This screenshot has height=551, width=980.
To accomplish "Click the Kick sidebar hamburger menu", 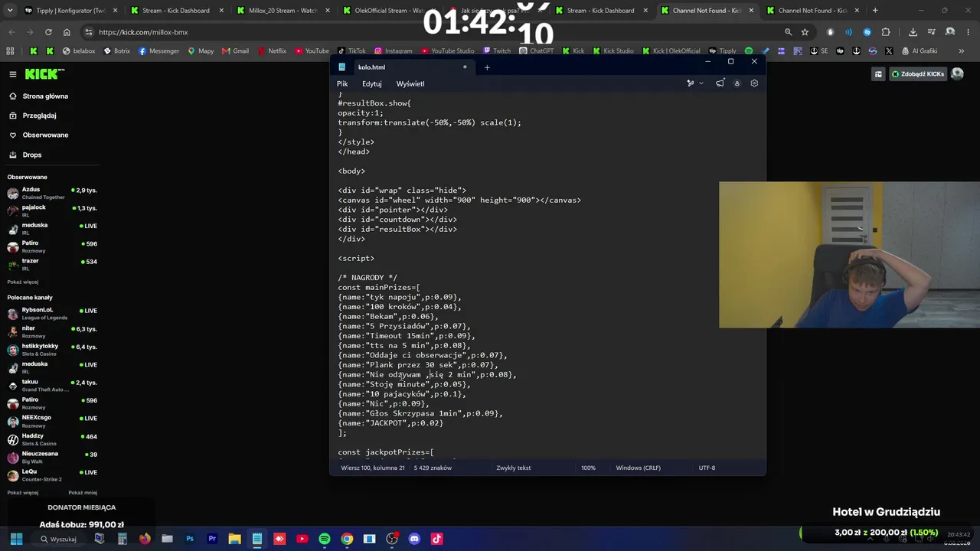I will tap(13, 74).
